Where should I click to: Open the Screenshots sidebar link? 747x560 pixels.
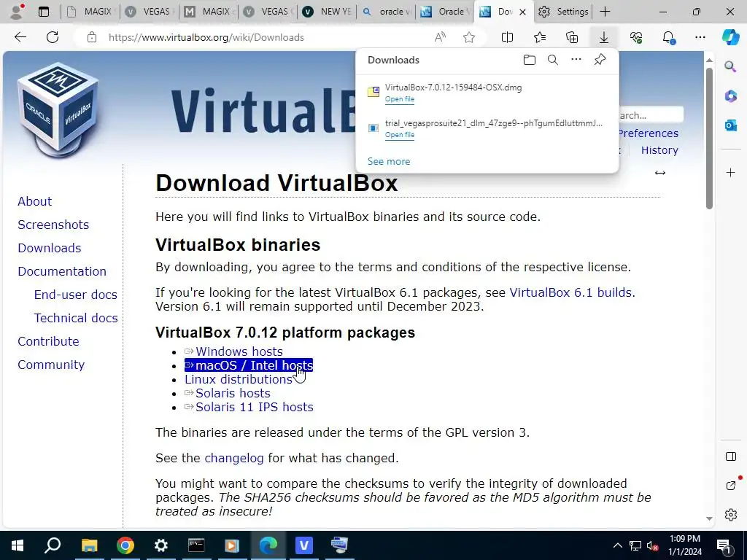click(53, 225)
